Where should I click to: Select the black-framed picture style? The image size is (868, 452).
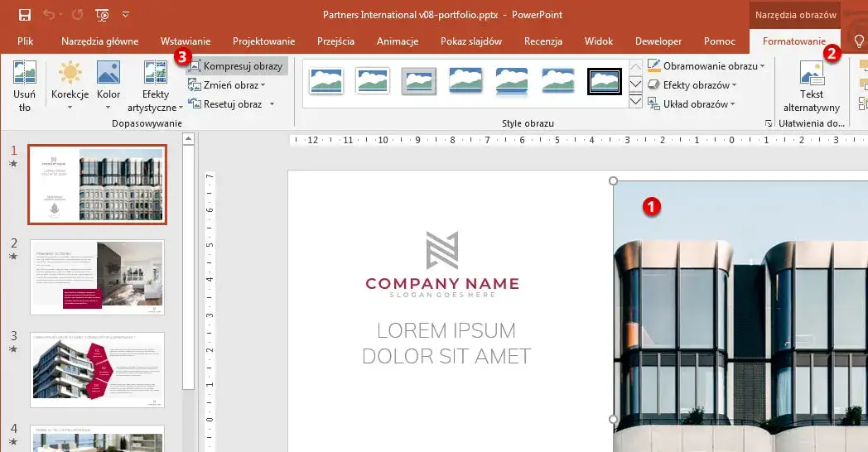(605, 81)
